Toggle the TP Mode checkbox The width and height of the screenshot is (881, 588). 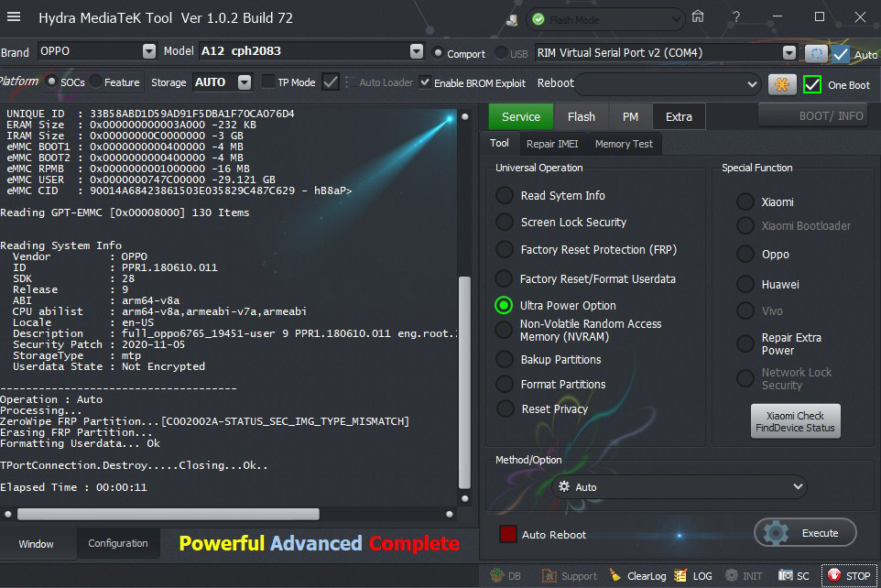(x=268, y=82)
